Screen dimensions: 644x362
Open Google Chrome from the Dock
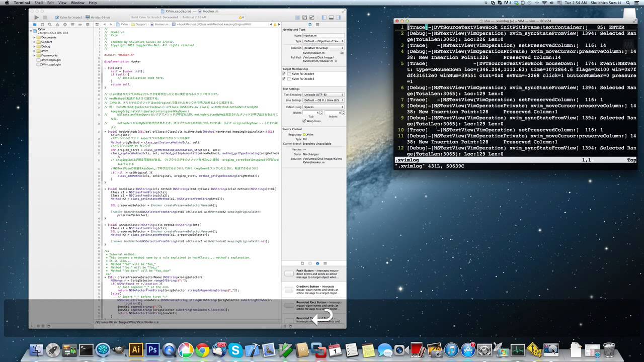[x=202, y=350]
